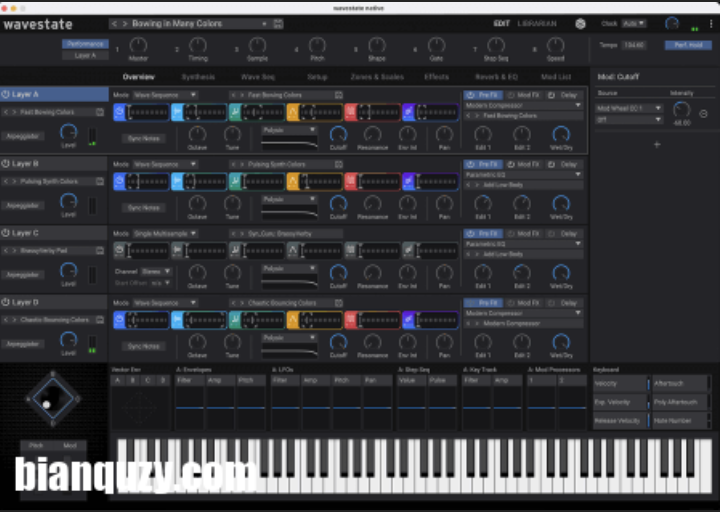Open Layer D Mode dropdown

[165, 303]
